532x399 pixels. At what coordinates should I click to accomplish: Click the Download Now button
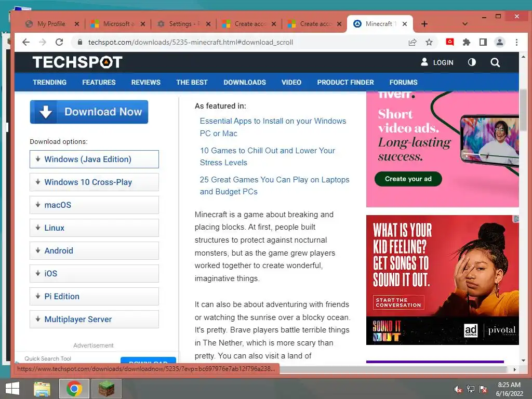point(89,112)
